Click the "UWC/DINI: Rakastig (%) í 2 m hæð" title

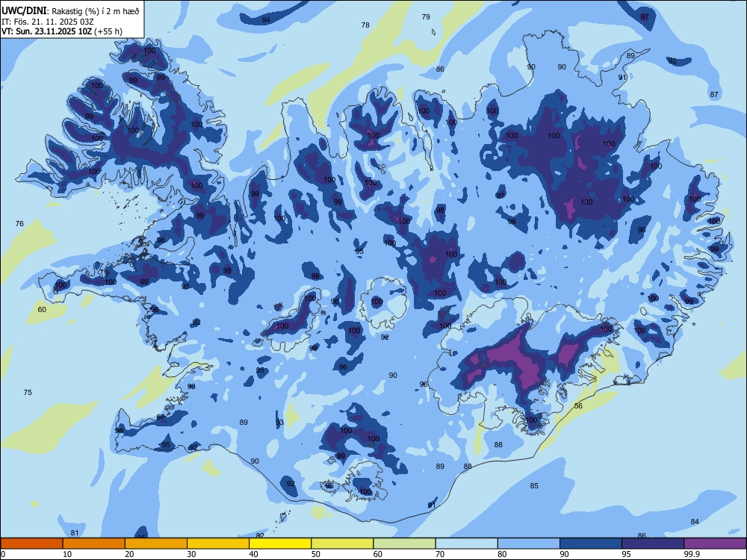pos(70,11)
